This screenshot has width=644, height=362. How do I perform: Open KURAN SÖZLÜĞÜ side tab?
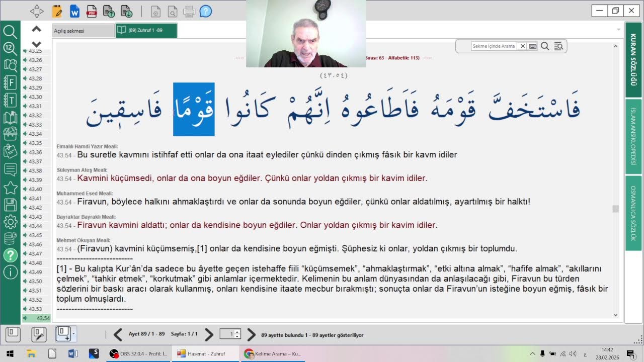633,60
